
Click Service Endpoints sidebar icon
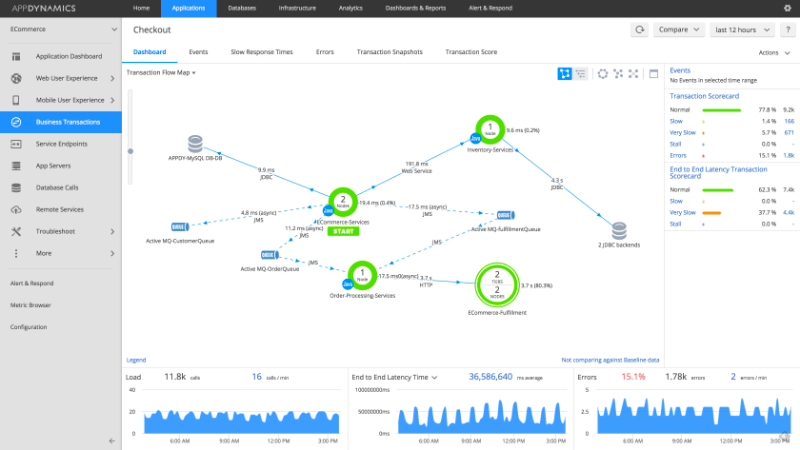pos(16,144)
